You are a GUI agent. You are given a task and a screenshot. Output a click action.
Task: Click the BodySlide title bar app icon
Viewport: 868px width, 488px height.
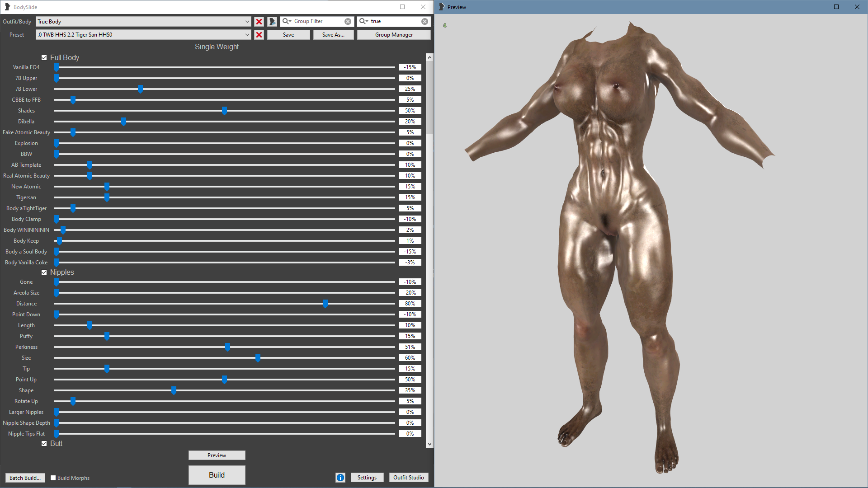pyautogui.click(x=7, y=7)
